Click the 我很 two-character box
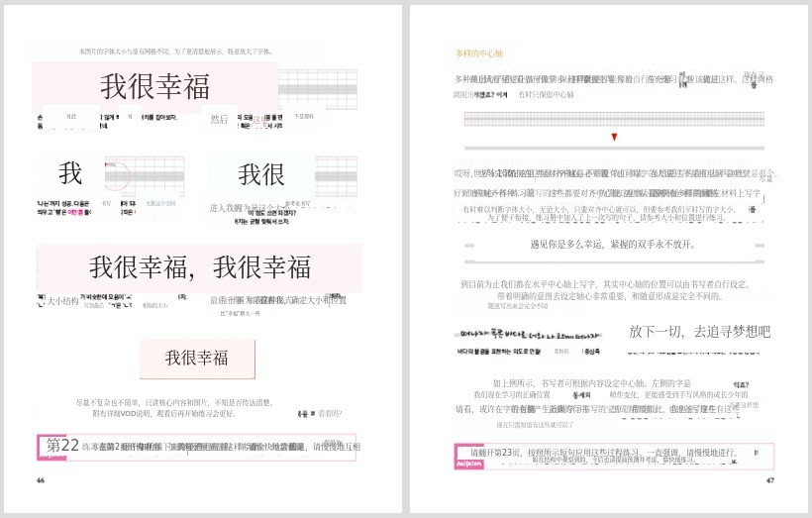Screen dimensions: 812x518 click(261, 174)
